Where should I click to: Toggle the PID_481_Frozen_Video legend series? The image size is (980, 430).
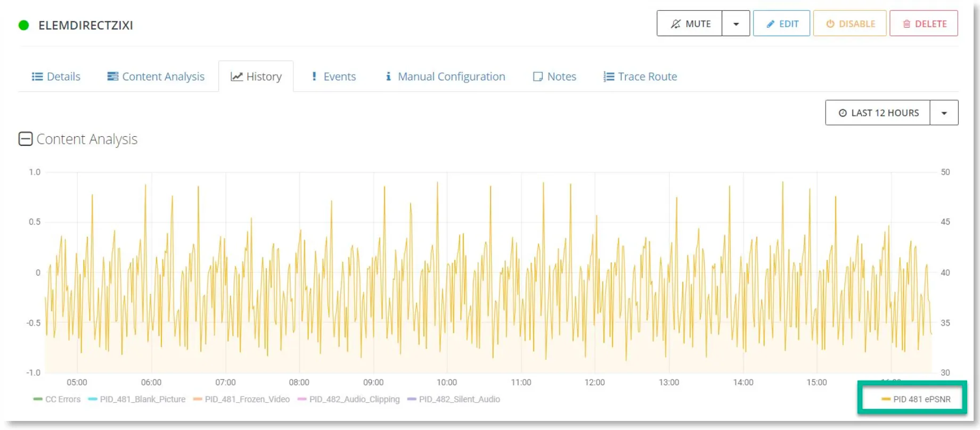pos(241,399)
